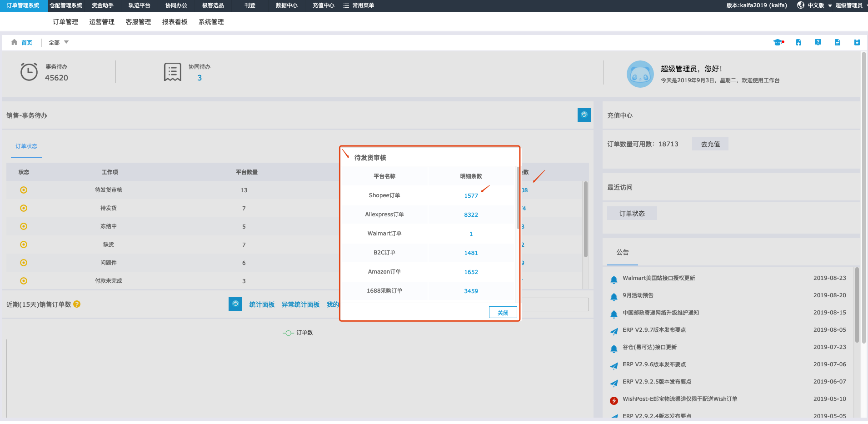Image resolution: width=868 pixels, height=424 pixels.
Task: Open the 中文版 language dropdown
Action: [816, 5]
